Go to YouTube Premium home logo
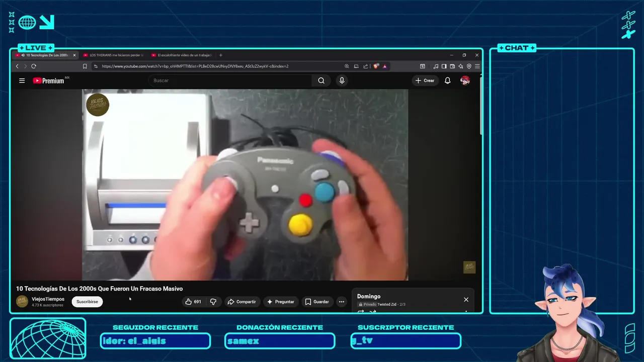 click(49, 80)
